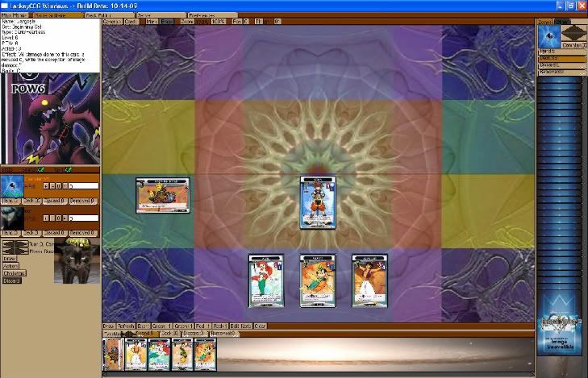The width and height of the screenshot is (588, 378).
Task: Open the second player's Discard 0 tab
Action: coord(55,233)
